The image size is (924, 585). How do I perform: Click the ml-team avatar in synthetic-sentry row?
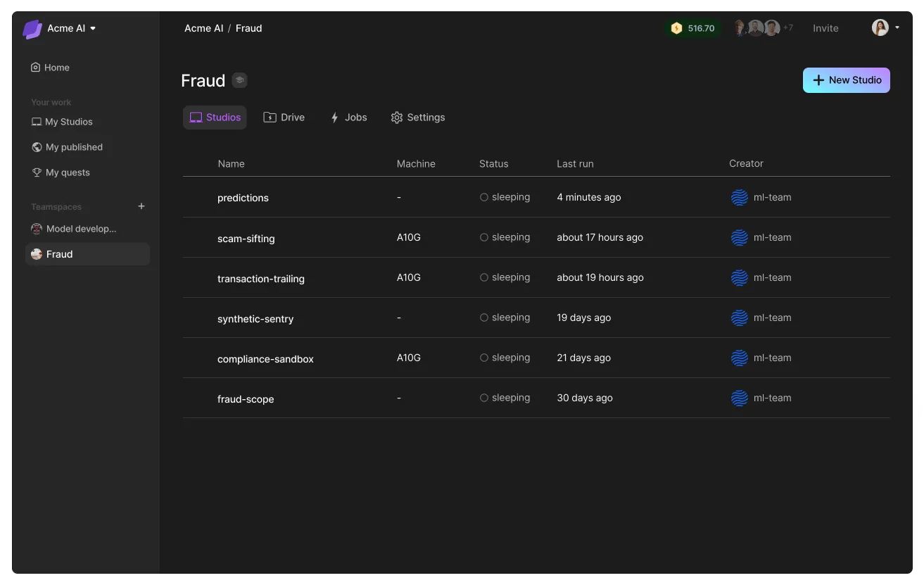coord(739,317)
